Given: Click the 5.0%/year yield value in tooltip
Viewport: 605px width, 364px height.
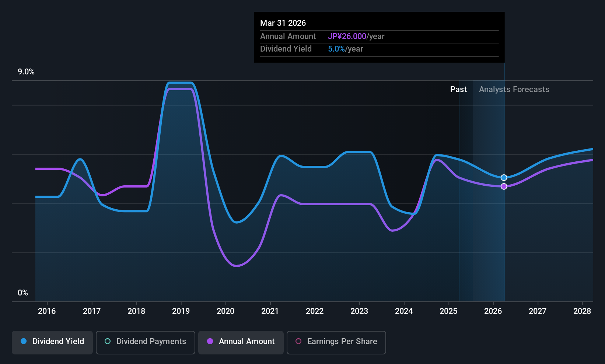Looking at the screenshot, I should (x=346, y=49).
